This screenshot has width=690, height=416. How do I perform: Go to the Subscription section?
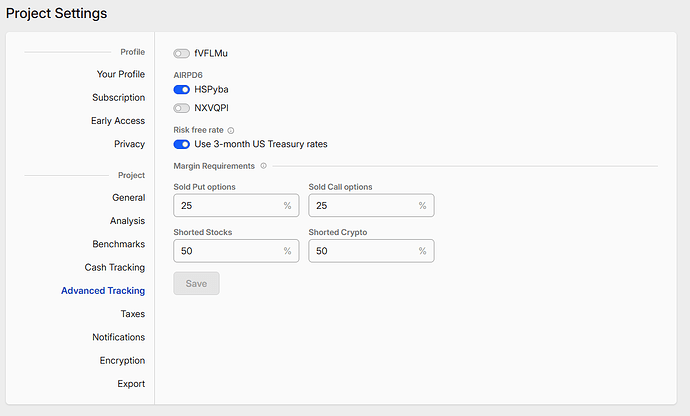118,98
